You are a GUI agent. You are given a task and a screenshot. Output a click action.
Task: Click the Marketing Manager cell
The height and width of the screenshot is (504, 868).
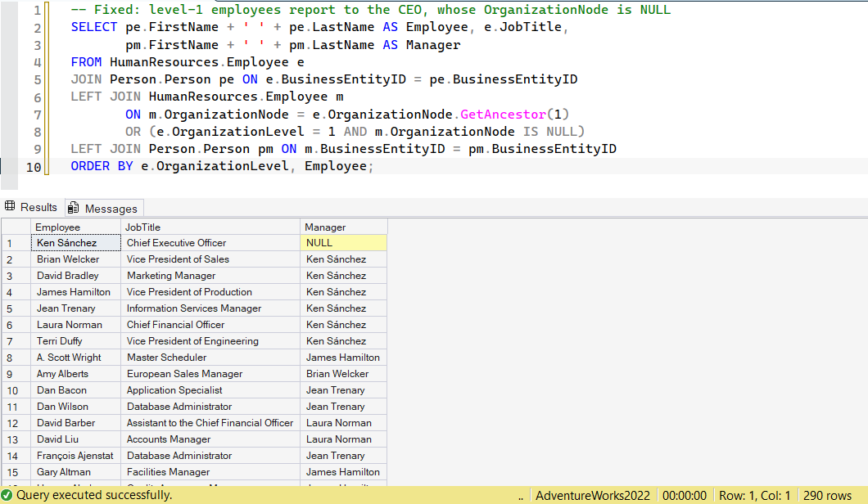click(x=210, y=276)
